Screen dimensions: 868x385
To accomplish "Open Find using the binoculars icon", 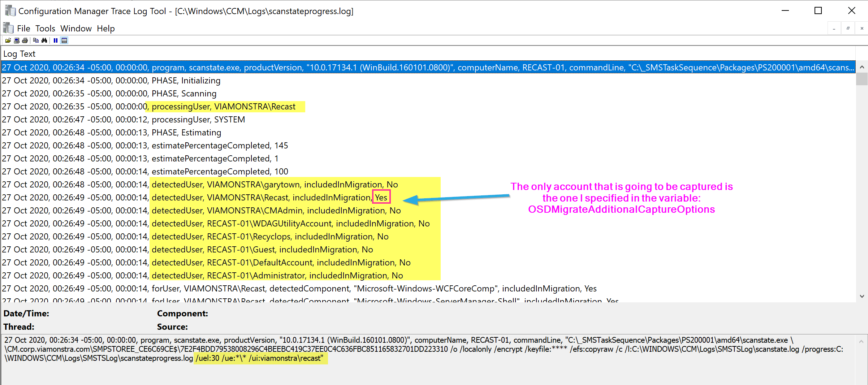I will point(44,40).
